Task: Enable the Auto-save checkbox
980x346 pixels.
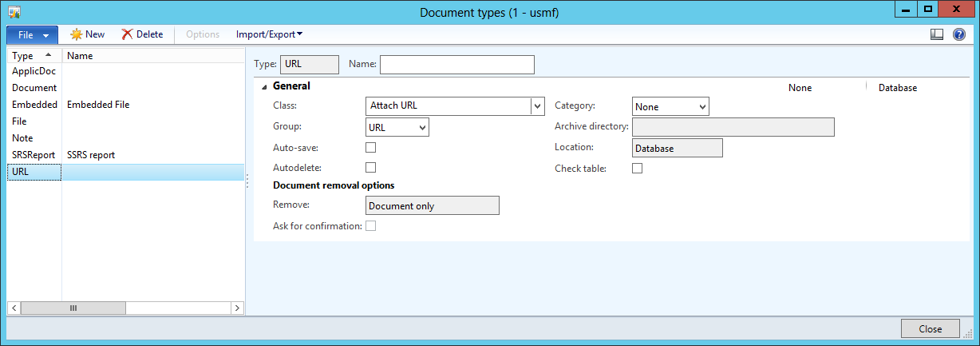Action: (x=370, y=147)
